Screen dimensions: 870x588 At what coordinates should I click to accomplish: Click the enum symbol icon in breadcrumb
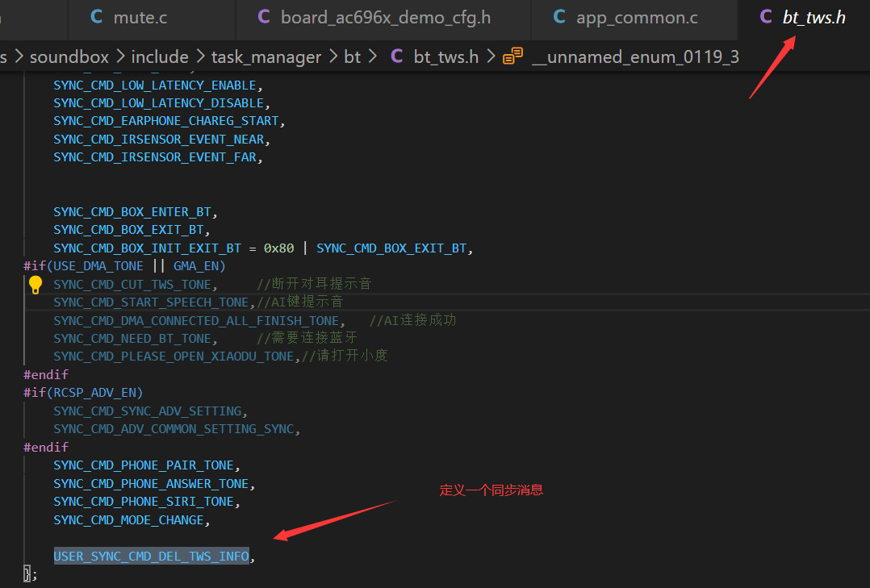512,56
